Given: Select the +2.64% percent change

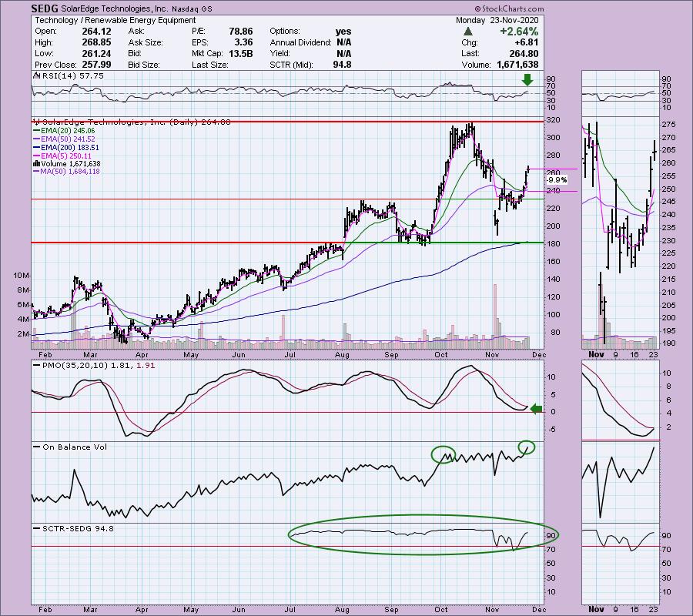Looking at the screenshot, I should pyautogui.click(x=519, y=32).
